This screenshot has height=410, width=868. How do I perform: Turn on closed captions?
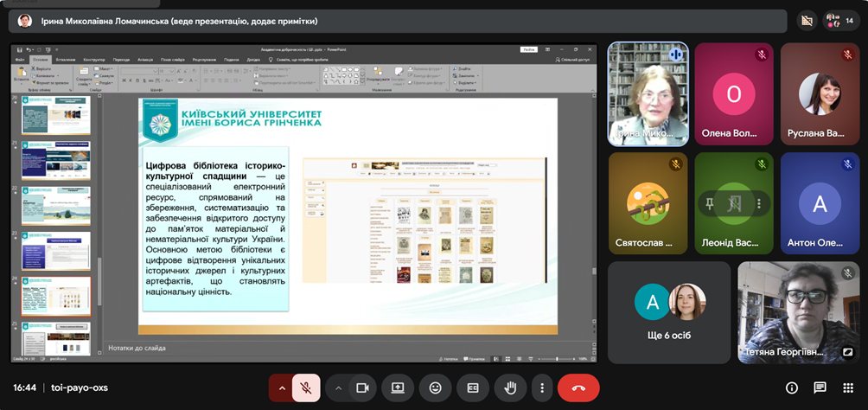(472, 388)
